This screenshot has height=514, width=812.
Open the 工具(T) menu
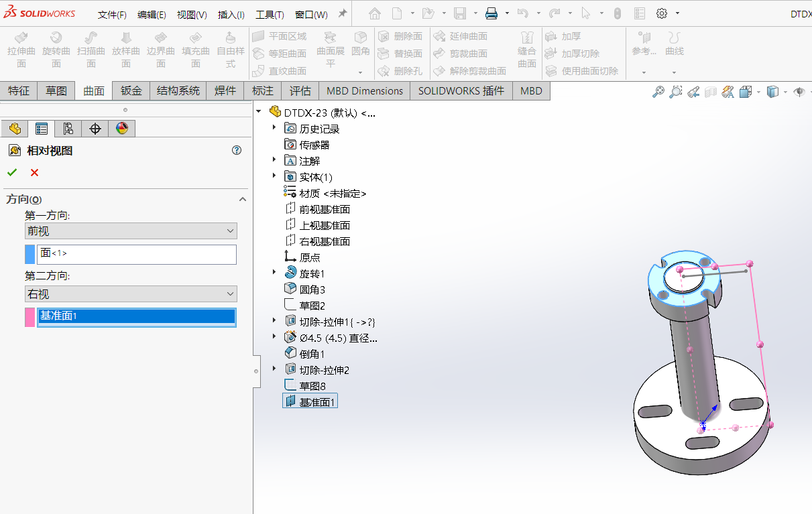pyautogui.click(x=270, y=15)
